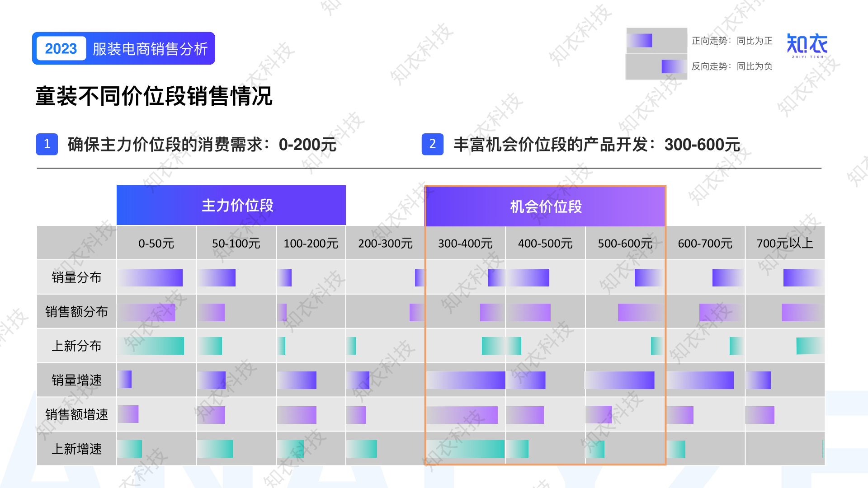Screen dimensions: 868x488
Task: Click the 200-300元 column header
Action: [385, 243]
